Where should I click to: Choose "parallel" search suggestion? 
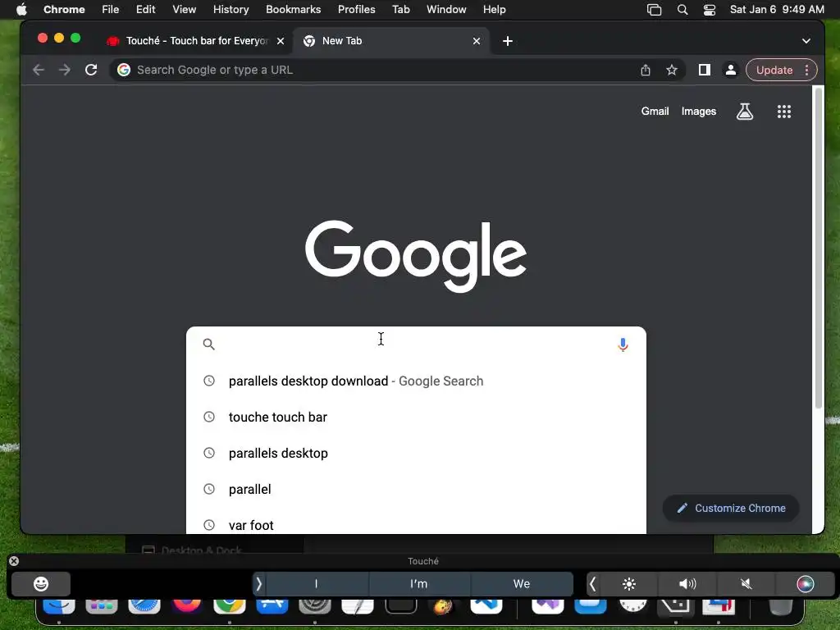[416, 489]
